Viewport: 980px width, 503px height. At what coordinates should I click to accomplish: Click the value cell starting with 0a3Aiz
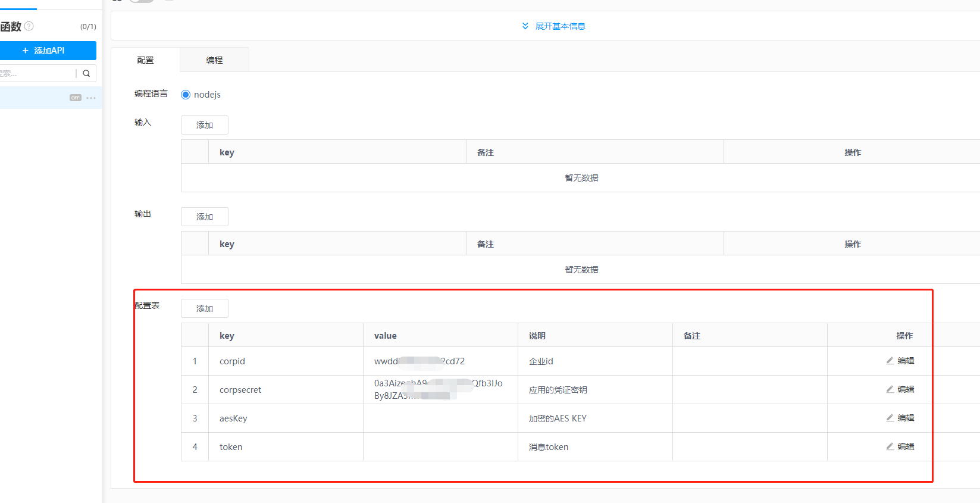click(x=440, y=390)
